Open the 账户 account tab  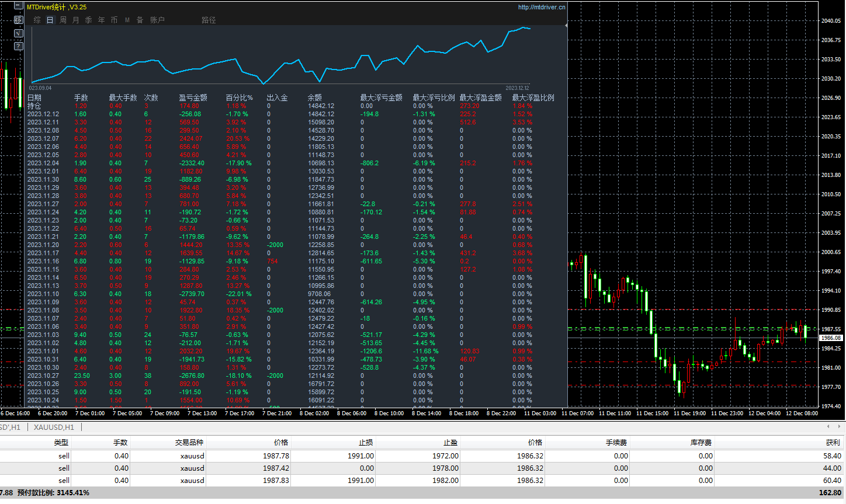click(157, 20)
